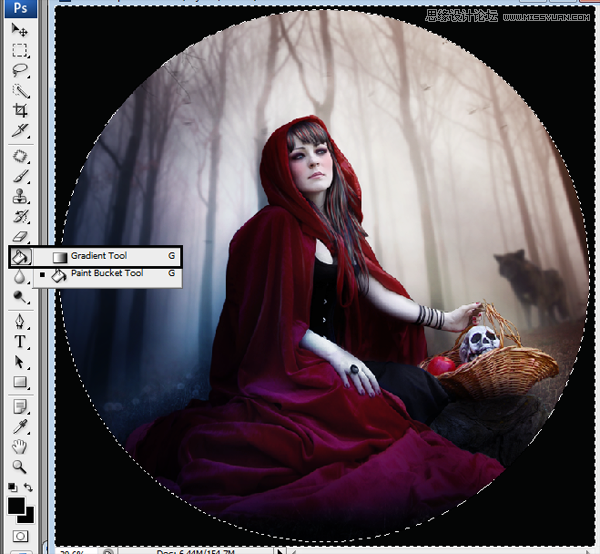Select the Rectangular Marquee tool

click(20, 50)
